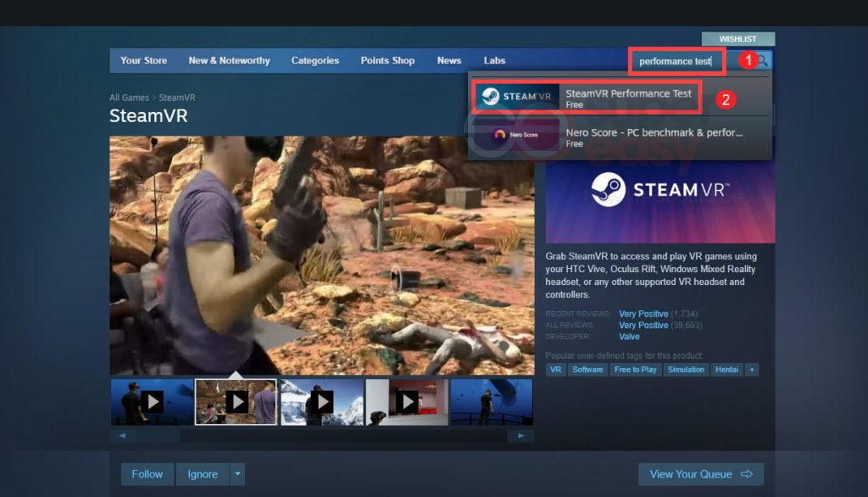Add a tag with the plus button

click(x=751, y=370)
